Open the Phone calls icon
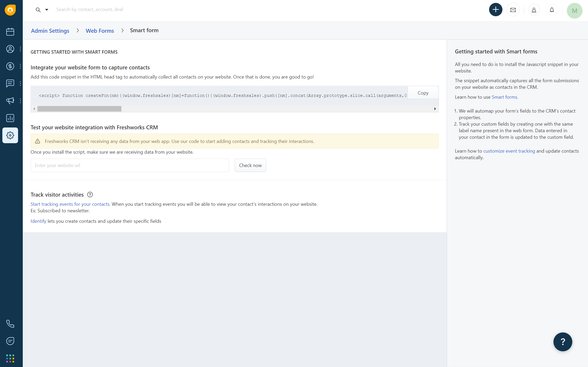This screenshot has width=588, height=367. tap(10, 324)
